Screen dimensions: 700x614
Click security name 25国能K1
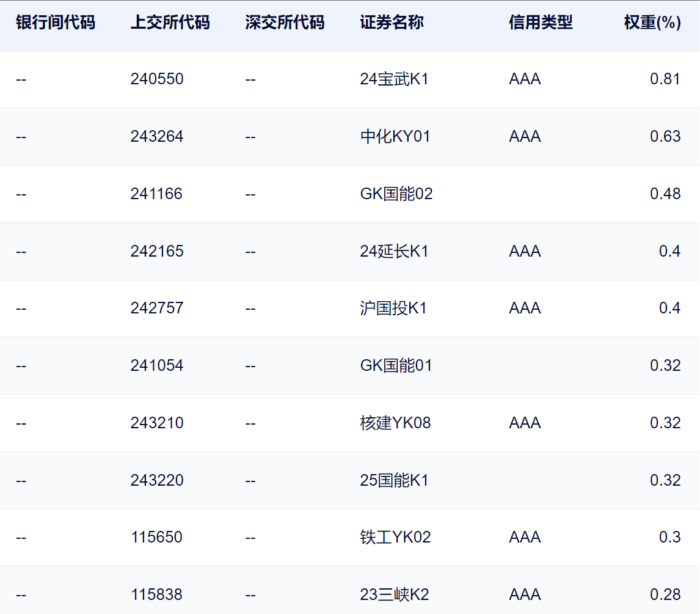pos(394,480)
